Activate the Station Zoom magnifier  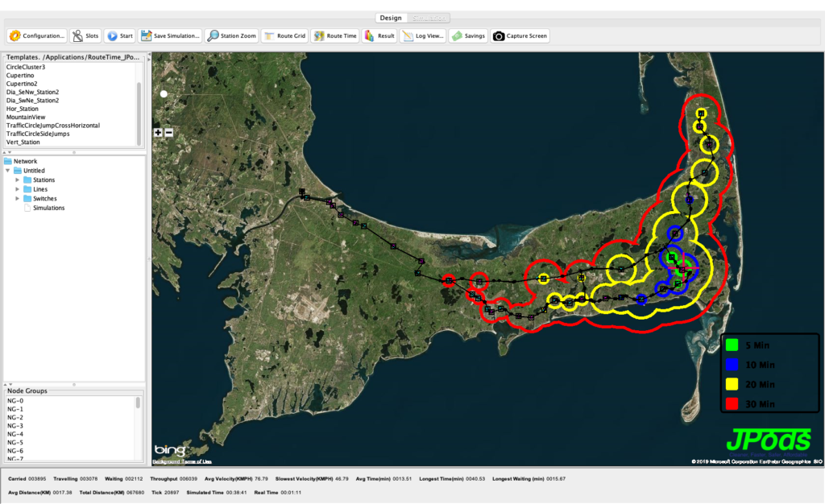pyautogui.click(x=213, y=36)
